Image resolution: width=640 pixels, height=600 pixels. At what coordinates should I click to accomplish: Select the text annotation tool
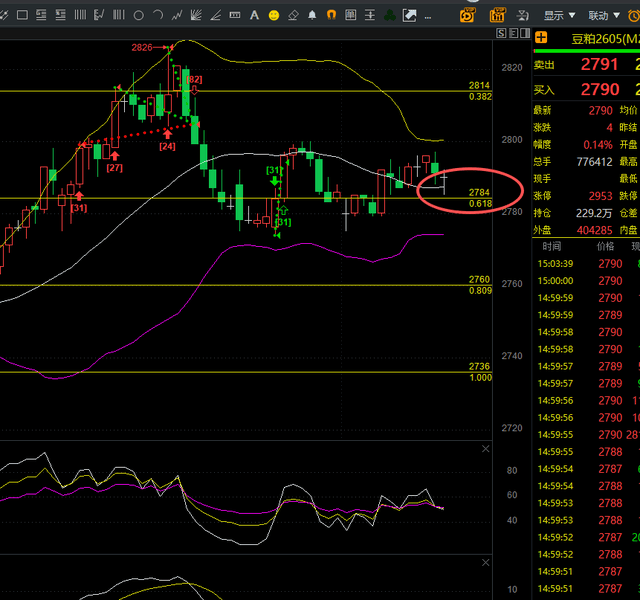[254, 15]
